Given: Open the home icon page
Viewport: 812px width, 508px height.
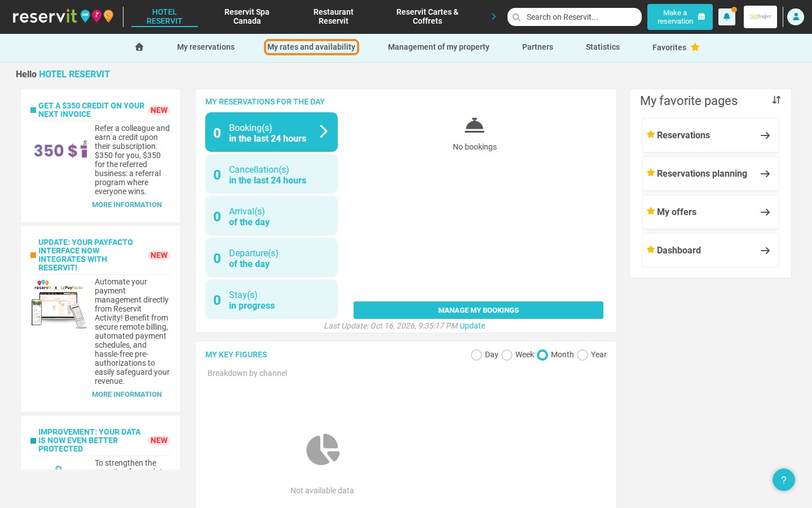Looking at the screenshot, I should tap(139, 47).
